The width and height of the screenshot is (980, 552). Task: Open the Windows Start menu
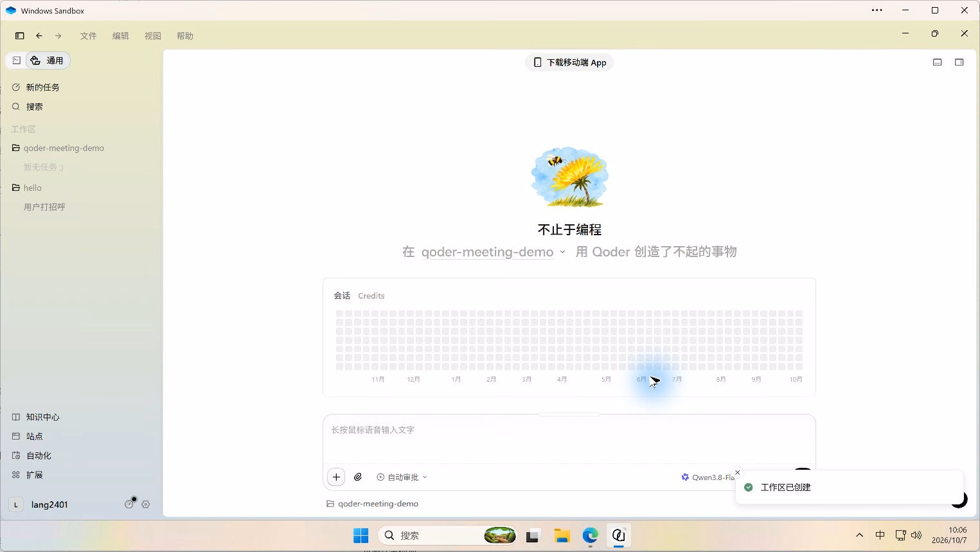(x=361, y=535)
